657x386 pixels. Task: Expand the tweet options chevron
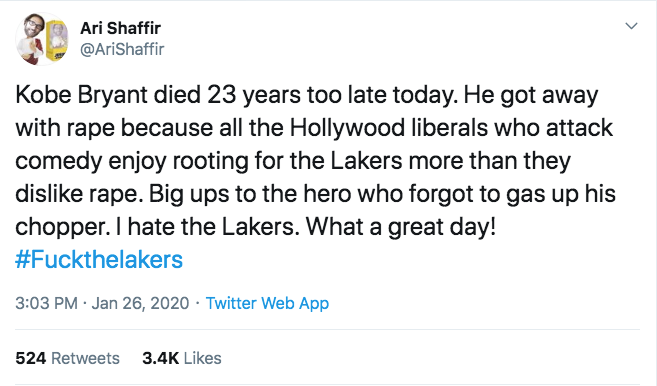(631, 26)
